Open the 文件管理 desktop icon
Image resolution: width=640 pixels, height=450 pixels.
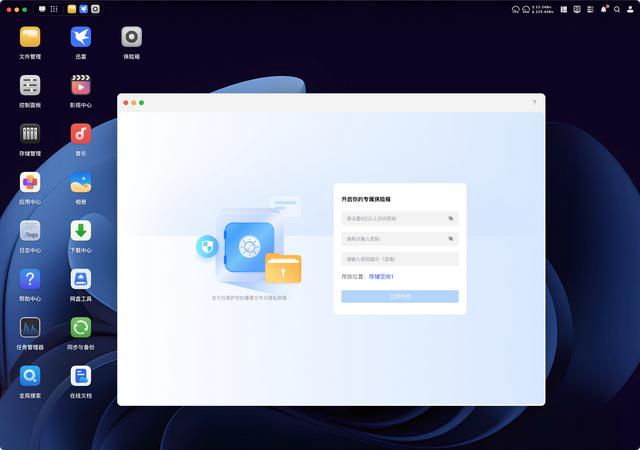pyautogui.click(x=30, y=37)
